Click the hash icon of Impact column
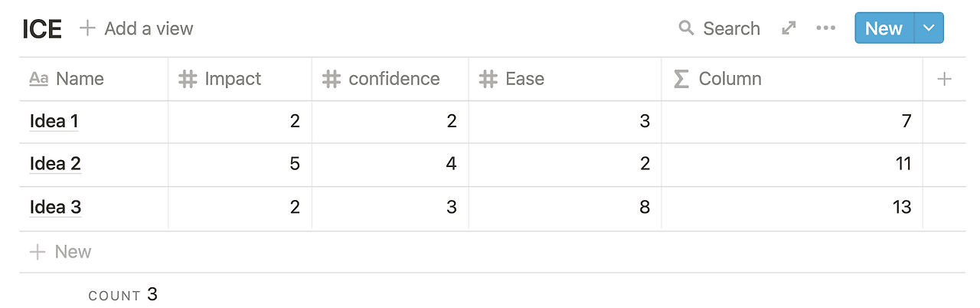Image resolution: width=980 pixels, height=308 pixels. coord(187,79)
